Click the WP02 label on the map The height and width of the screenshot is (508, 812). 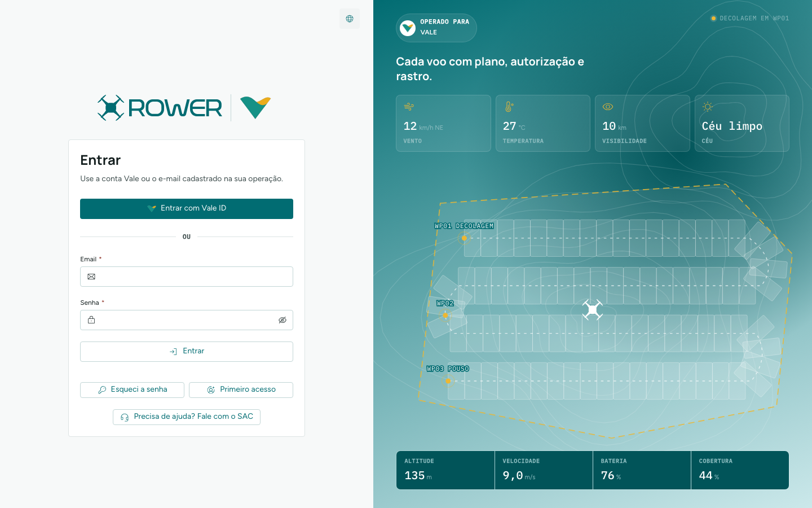(x=445, y=303)
